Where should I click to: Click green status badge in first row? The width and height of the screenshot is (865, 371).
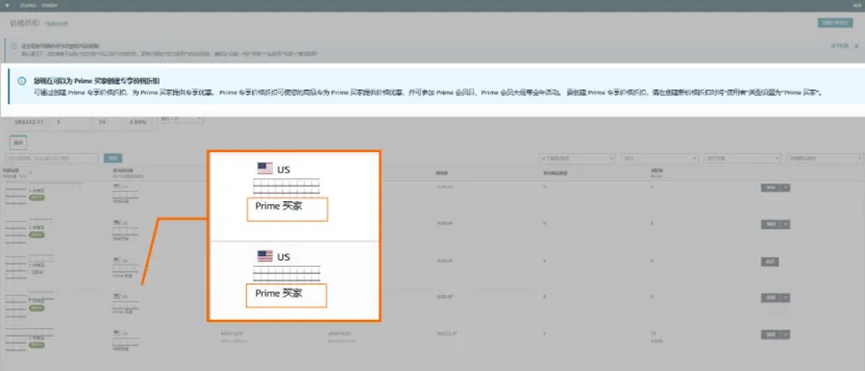38,197
